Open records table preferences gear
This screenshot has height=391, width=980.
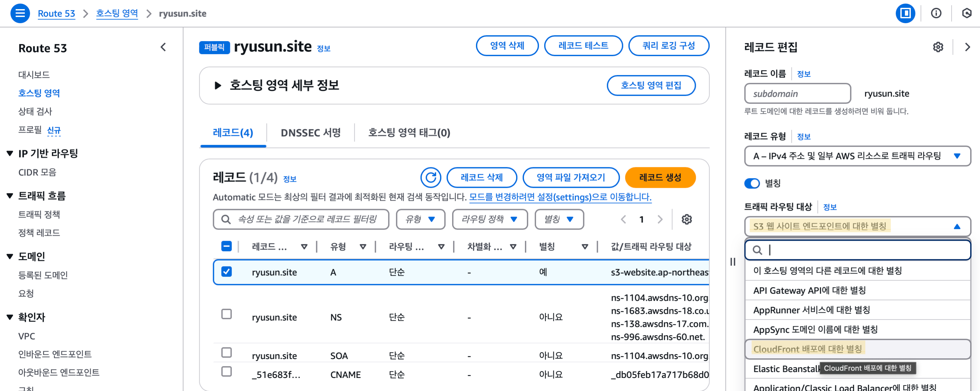(x=686, y=219)
